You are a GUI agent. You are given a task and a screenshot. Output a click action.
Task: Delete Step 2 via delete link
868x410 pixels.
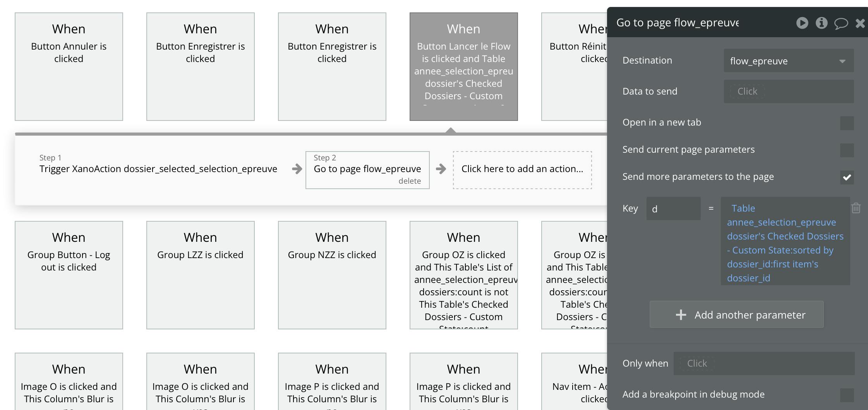point(410,181)
